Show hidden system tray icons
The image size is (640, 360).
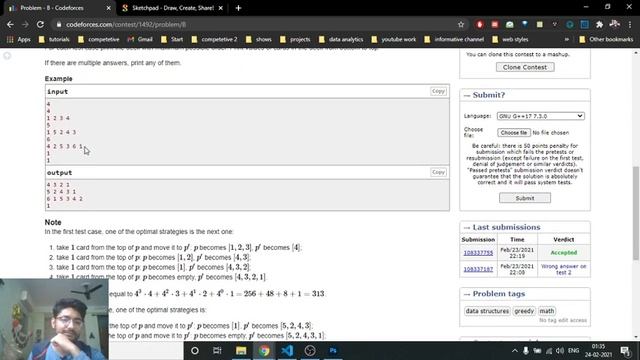[x=514, y=351]
